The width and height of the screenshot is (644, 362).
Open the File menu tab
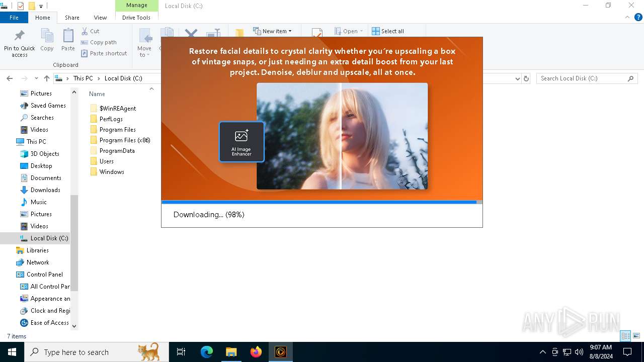click(14, 18)
